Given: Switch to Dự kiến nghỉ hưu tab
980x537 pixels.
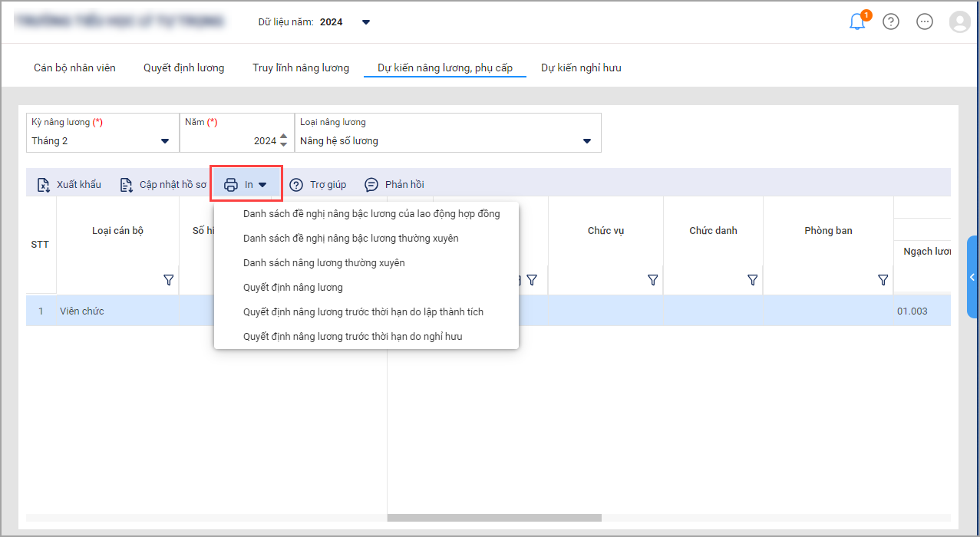Looking at the screenshot, I should [581, 68].
